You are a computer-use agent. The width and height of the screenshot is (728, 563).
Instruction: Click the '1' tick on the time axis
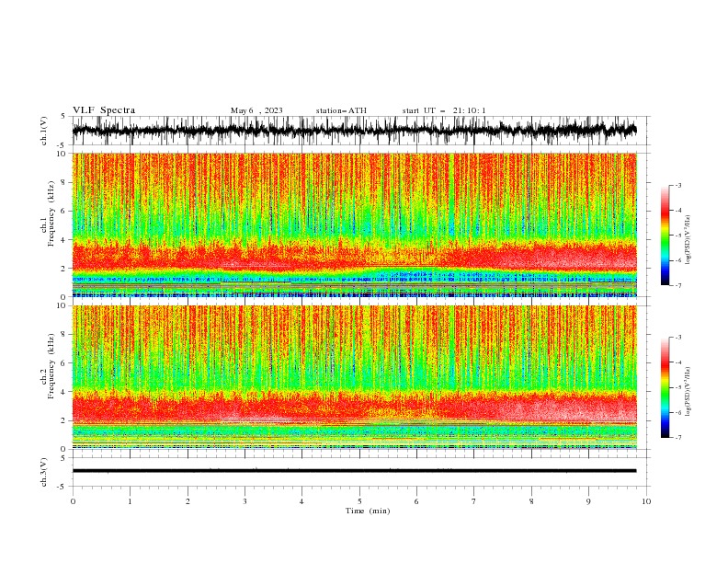pyautogui.click(x=130, y=501)
